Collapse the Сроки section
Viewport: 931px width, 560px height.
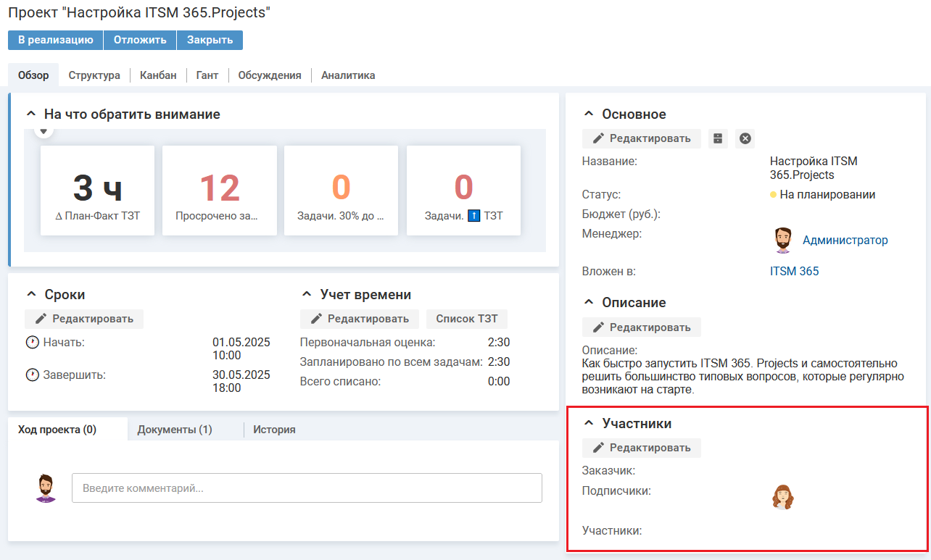click(x=30, y=295)
